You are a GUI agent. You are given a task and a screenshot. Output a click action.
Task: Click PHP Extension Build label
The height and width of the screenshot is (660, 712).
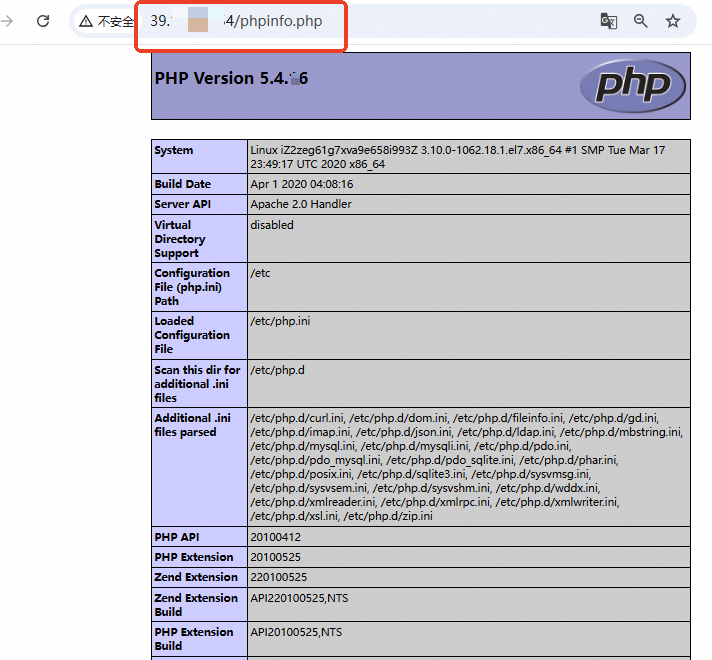194,639
